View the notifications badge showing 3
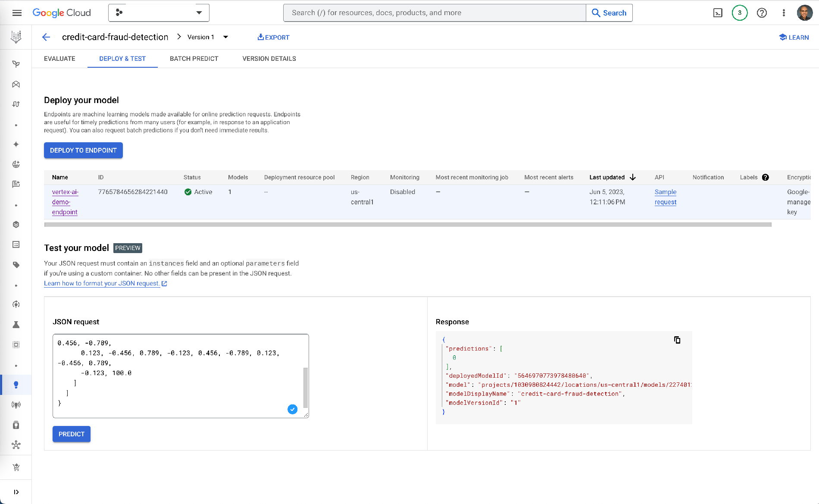Viewport: 819px width, 504px height. [x=740, y=13]
